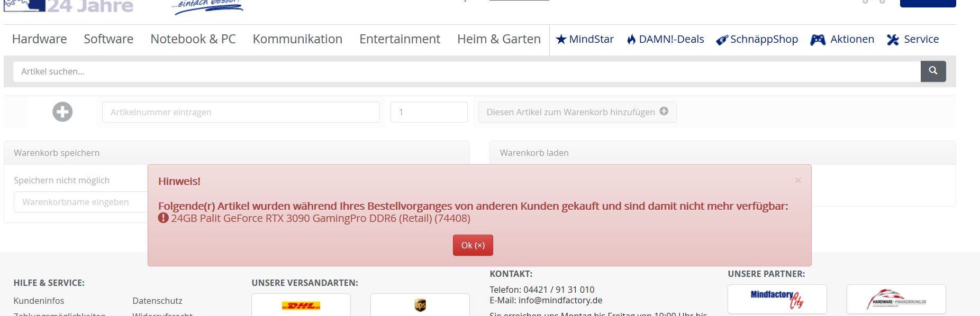Viewport: 980px width, 316px height.
Task: Open the Software menu
Action: pos(108,39)
